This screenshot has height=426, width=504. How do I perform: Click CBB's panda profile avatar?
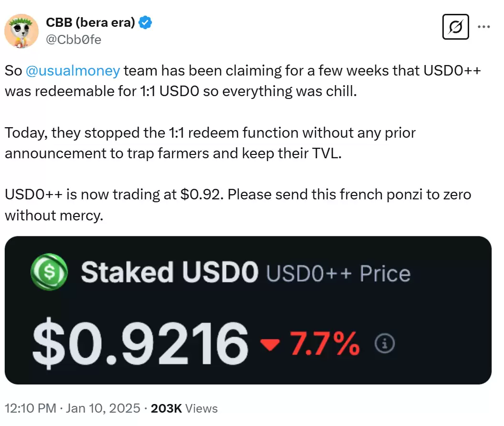pyautogui.click(x=21, y=31)
